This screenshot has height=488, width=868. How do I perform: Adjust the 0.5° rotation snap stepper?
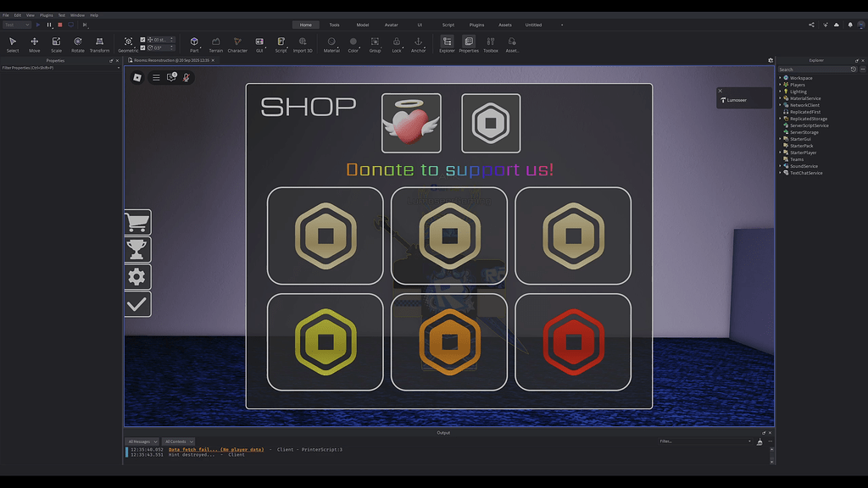(x=171, y=48)
